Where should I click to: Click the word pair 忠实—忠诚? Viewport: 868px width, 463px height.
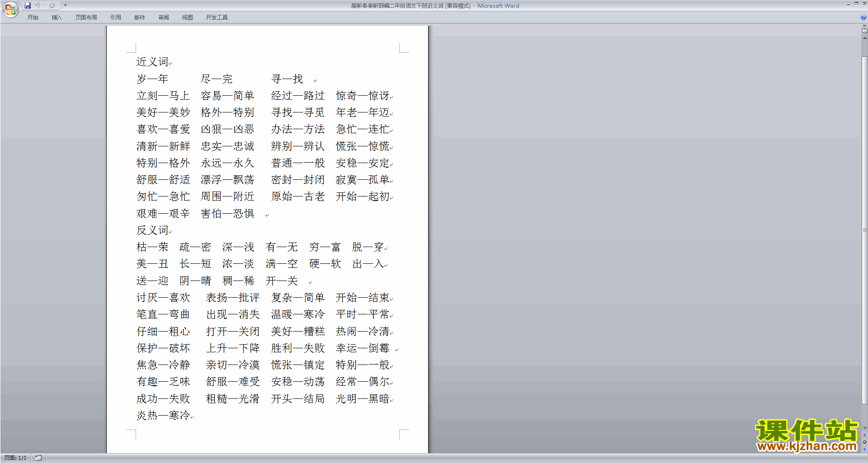pos(227,146)
